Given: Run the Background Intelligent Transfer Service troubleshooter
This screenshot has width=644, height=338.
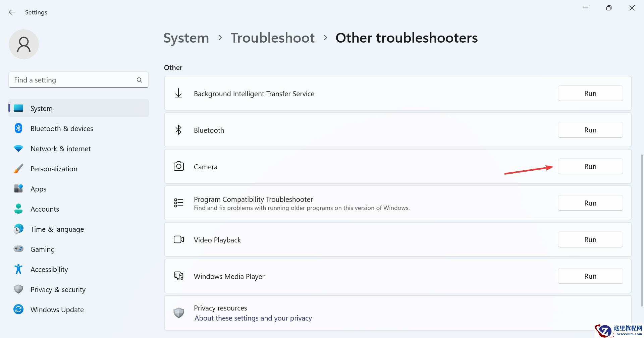Looking at the screenshot, I should coord(590,94).
